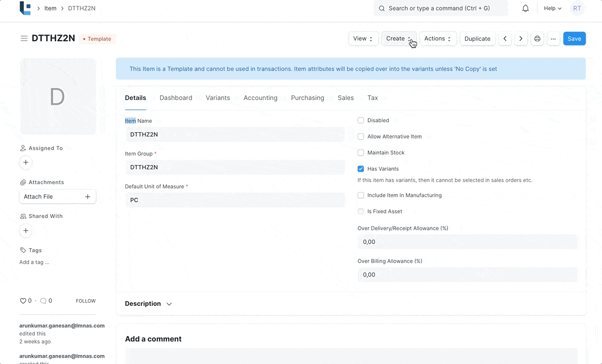
Task: Open the Create dropdown
Action: (399, 39)
